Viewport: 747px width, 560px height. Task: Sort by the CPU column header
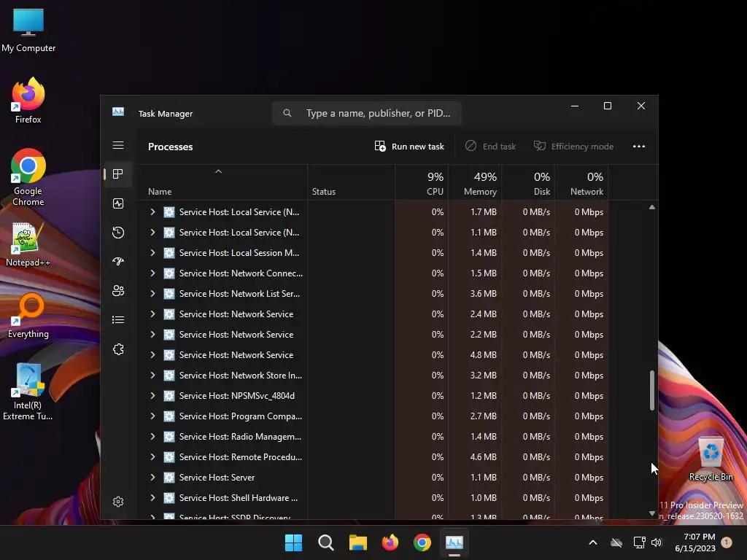pos(422,183)
